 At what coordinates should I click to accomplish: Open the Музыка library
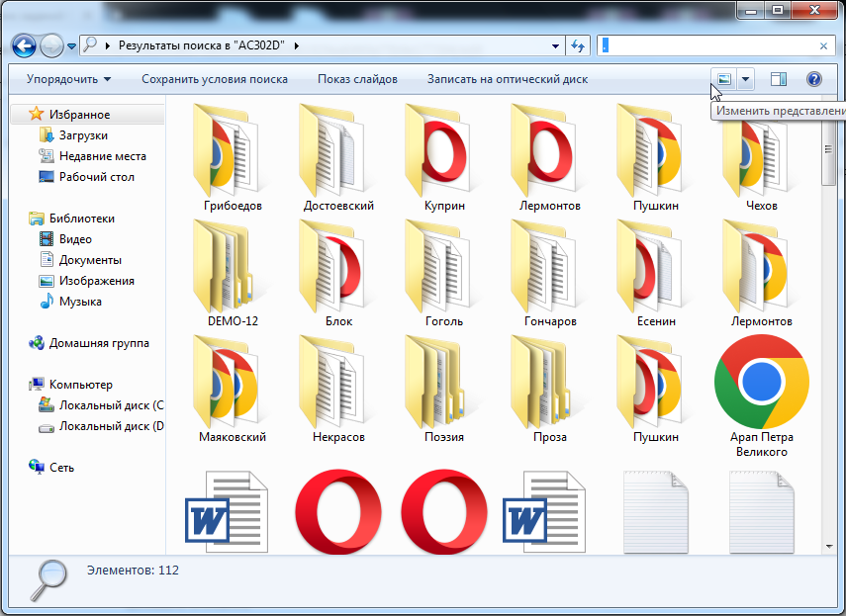(80, 302)
